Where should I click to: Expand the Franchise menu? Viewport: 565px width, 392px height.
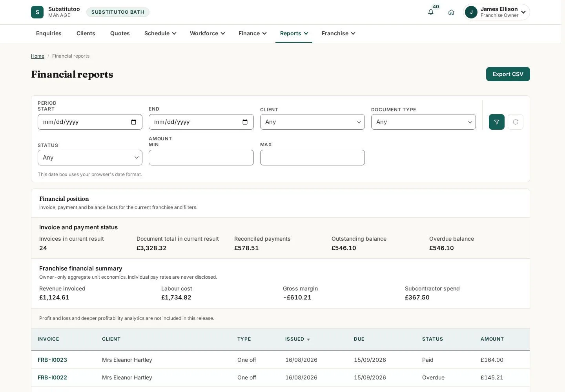click(338, 33)
